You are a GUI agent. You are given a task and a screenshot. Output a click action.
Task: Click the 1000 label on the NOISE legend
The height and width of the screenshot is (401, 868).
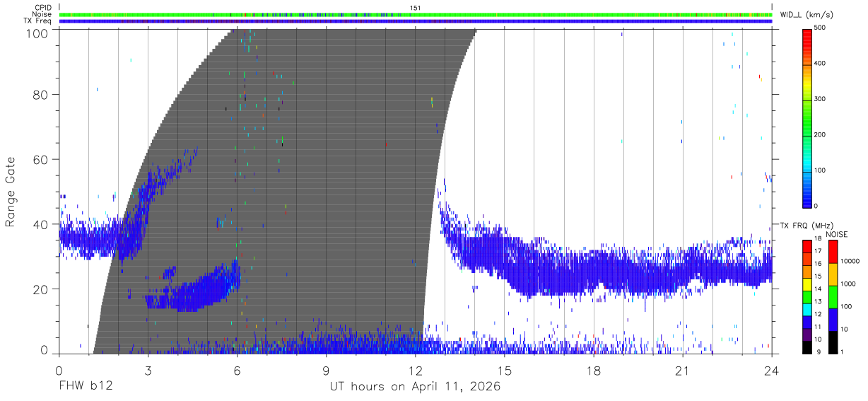tap(849, 284)
